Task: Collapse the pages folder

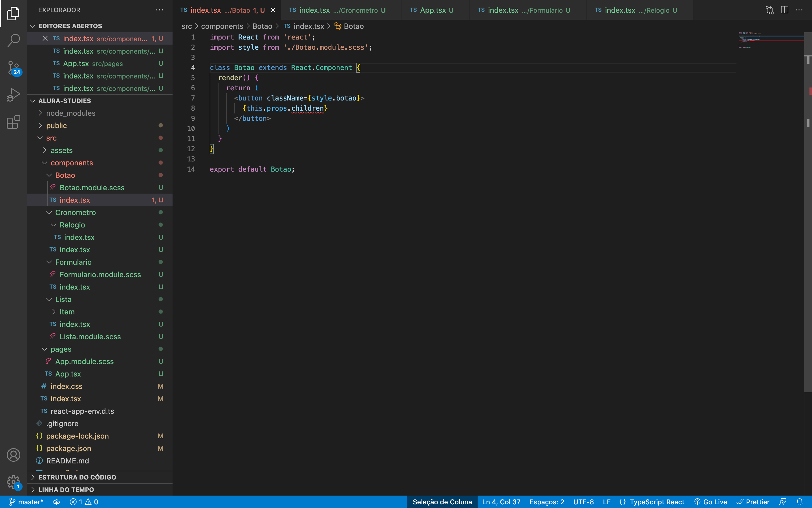Action: pyautogui.click(x=100, y=349)
